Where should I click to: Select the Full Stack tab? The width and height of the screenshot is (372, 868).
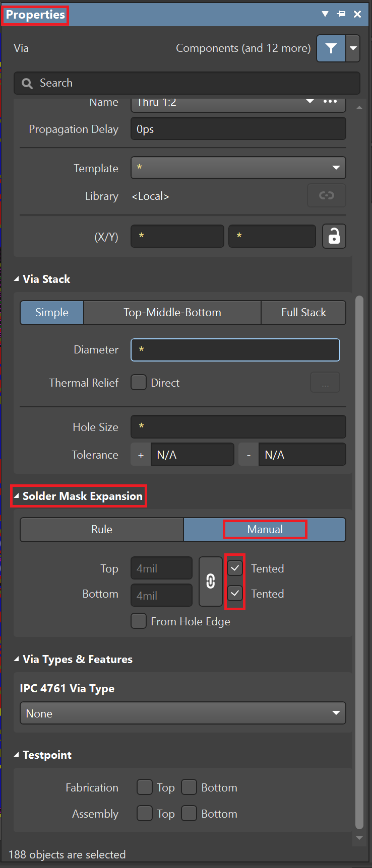tap(303, 313)
